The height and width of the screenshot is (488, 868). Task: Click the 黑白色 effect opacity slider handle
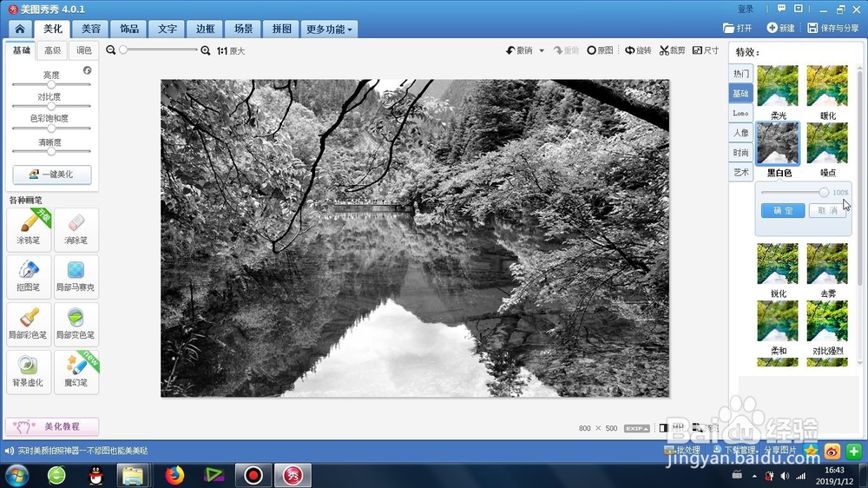[x=824, y=192]
